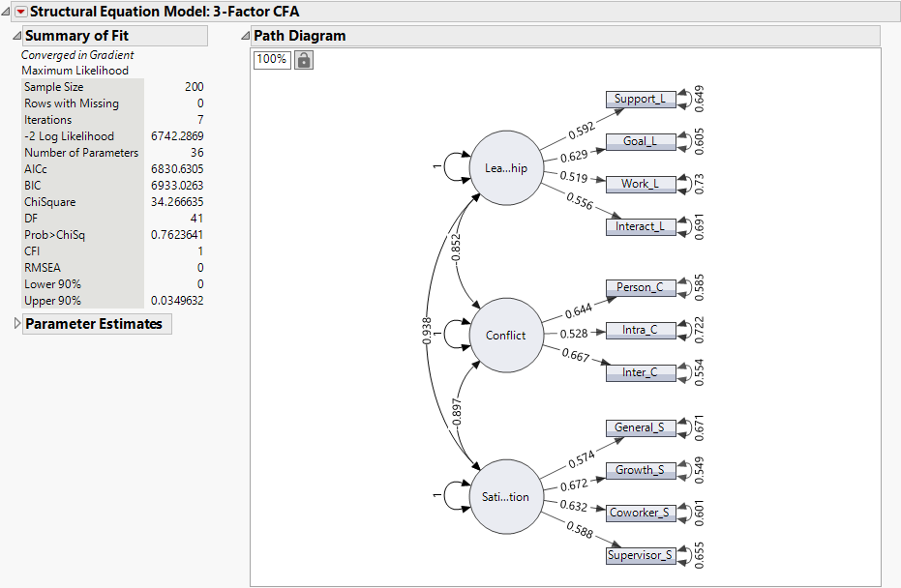Select the Coworker_S indicator node
The image size is (901, 588).
click(641, 513)
